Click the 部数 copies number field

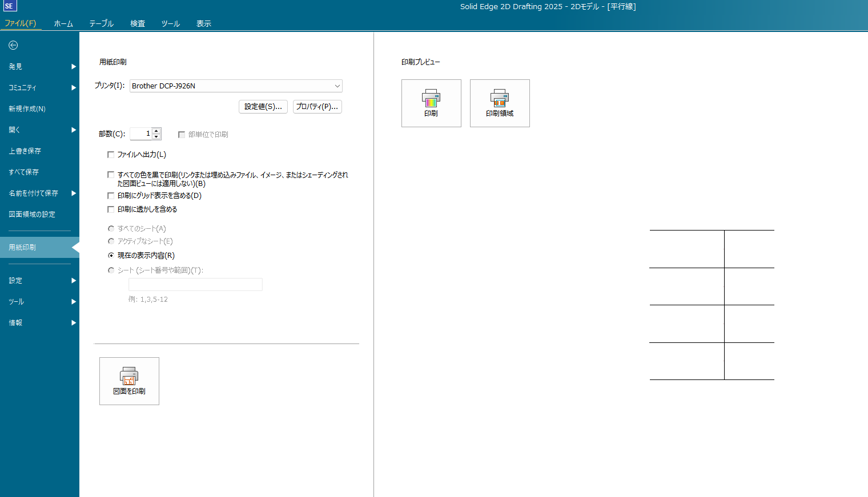coord(141,134)
